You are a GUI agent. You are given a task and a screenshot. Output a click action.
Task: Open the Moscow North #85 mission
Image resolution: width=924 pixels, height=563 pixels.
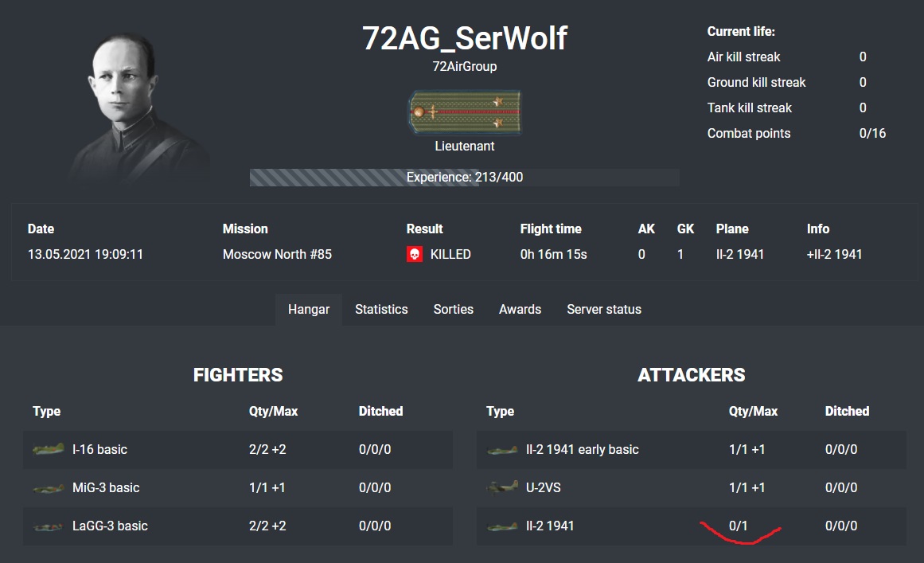[277, 255]
